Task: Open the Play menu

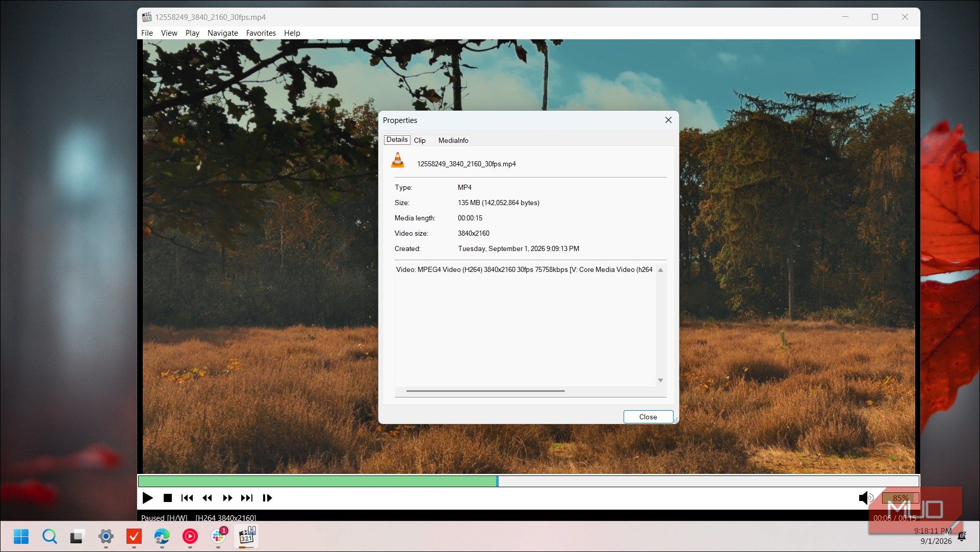Action: (192, 33)
